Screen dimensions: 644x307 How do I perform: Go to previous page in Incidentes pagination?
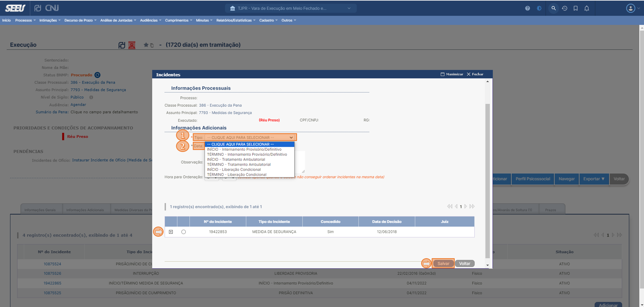[x=456, y=206]
